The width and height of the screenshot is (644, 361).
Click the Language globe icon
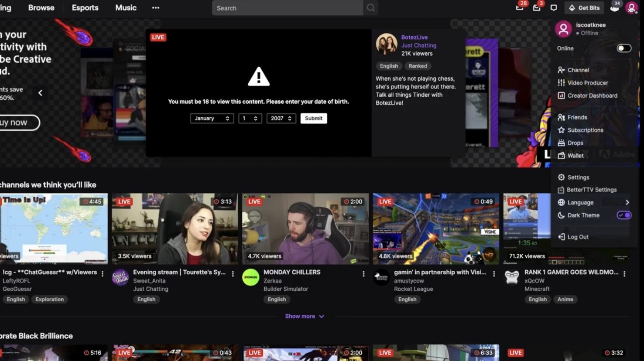561,202
